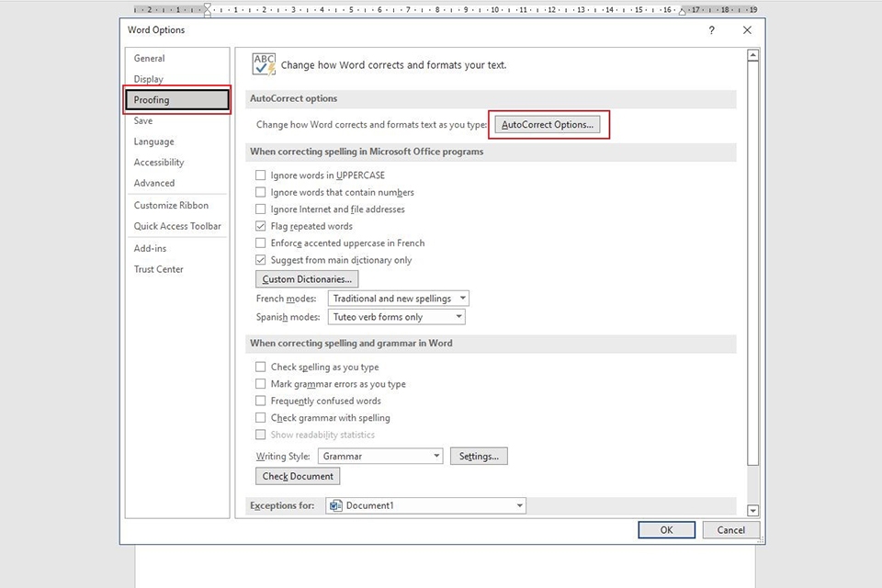882x588 pixels.
Task: Enable Ignore Internet and file addresses
Action: coord(260,209)
